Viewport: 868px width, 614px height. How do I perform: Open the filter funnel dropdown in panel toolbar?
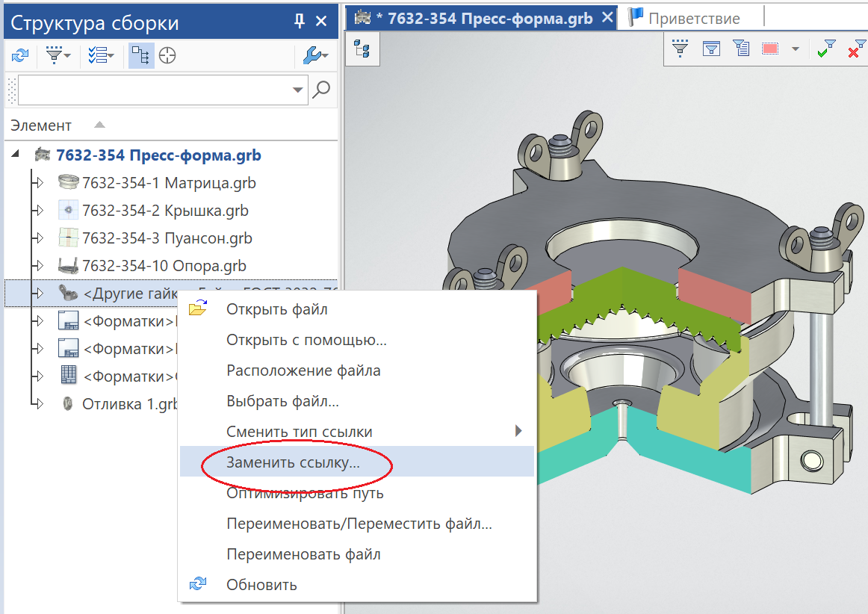pos(58,55)
